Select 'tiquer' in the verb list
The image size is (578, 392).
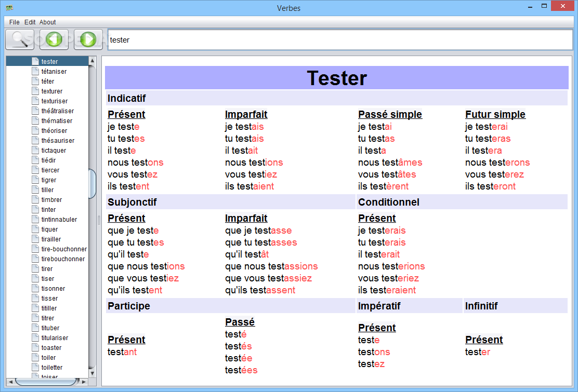49,229
